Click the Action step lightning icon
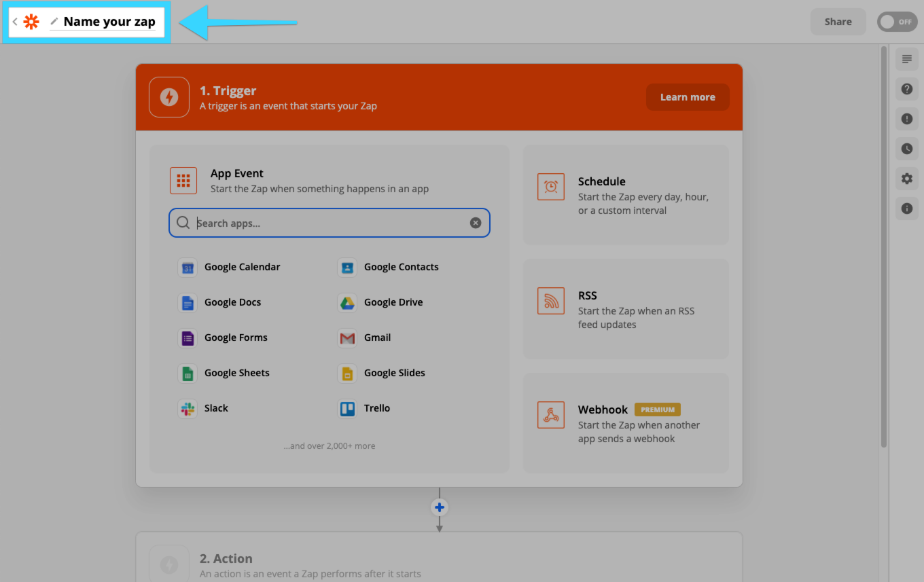 click(x=169, y=565)
